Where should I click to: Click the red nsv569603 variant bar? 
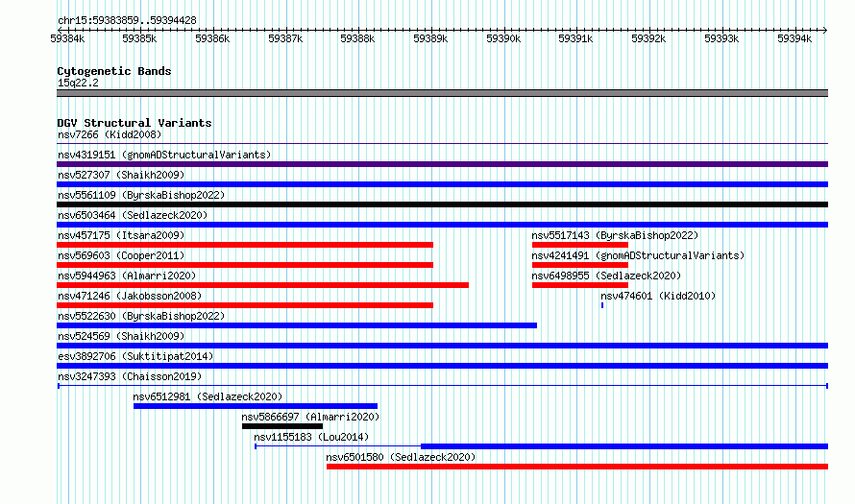(x=245, y=265)
